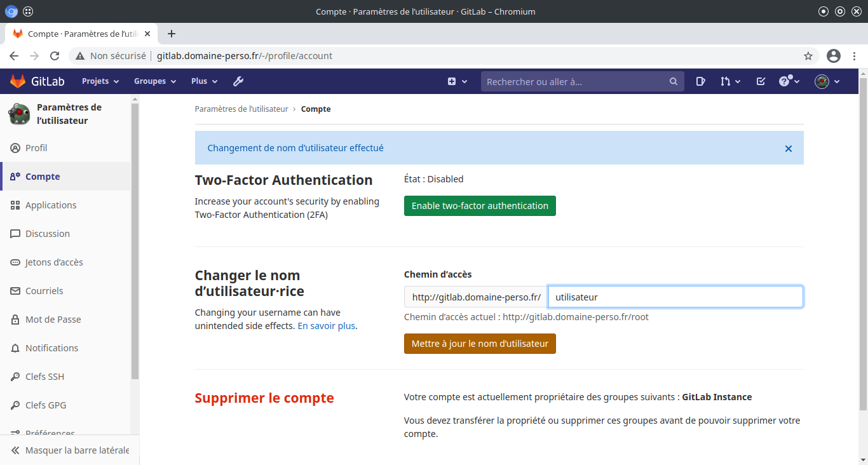868x465 pixels.
Task: Collapse sidebar with Masquer la barre latérale
Action: (70, 450)
